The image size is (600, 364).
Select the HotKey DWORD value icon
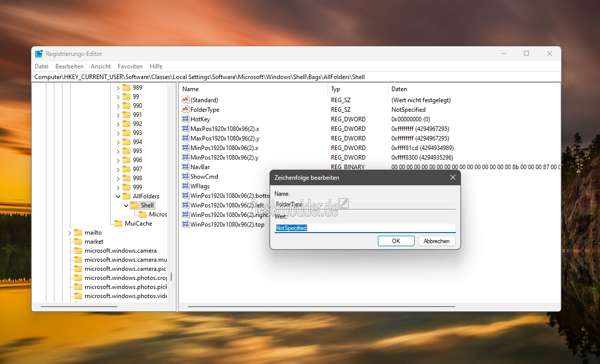(185, 119)
